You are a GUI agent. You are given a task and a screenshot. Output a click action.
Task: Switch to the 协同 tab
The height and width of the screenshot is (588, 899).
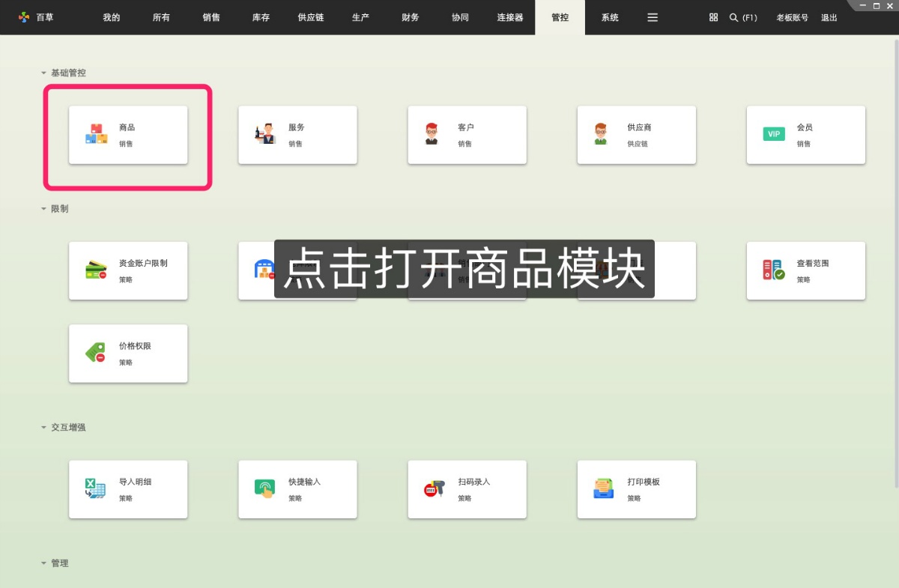tap(460, 17)
